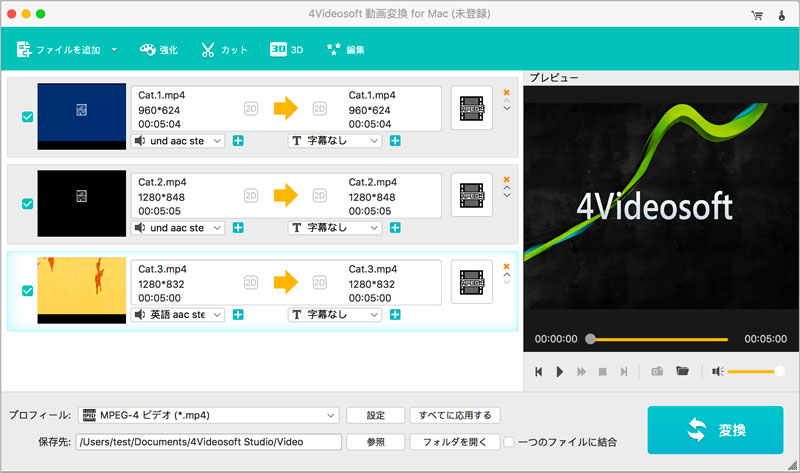Image resolution: width=800 pixels, height=473 pixels.
Task: Uncheck the Cat.3.mp4 file checkbox
Action: 27,289
